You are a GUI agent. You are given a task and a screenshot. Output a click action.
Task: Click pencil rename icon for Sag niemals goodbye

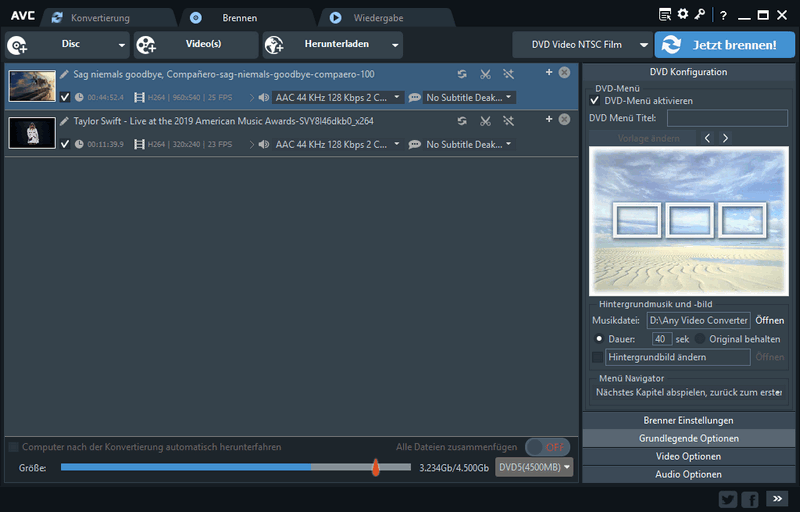pos(64,74)
